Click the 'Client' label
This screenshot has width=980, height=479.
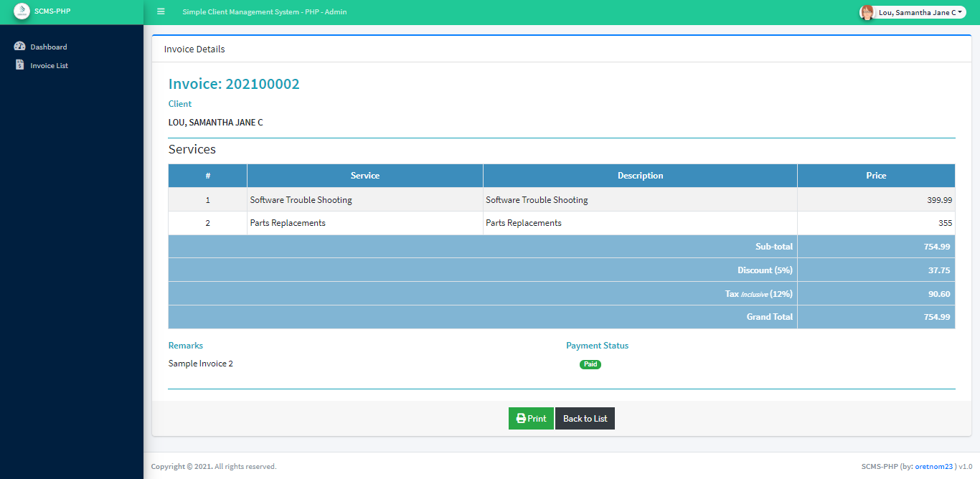[180, 104]
